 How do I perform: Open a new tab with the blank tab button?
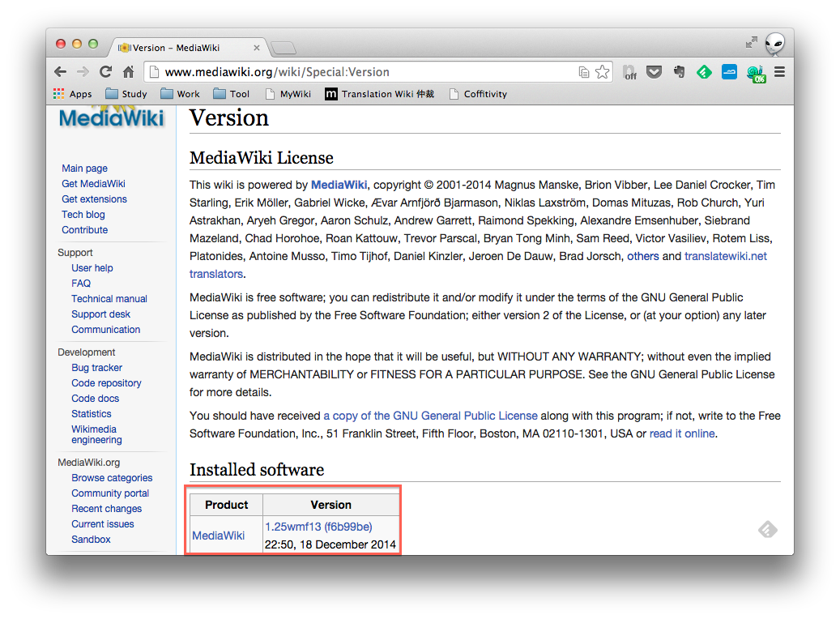click(x=284, y=49)
